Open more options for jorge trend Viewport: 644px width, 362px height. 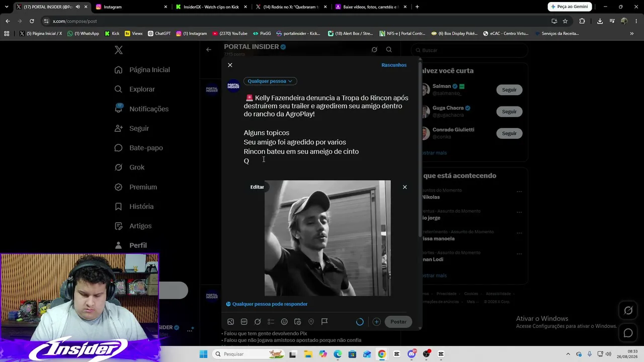pos(519,213)
